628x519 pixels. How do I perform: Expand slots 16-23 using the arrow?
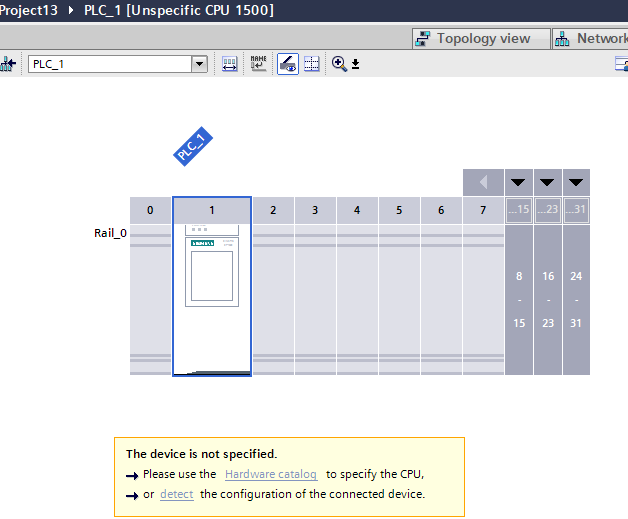pos(547,183)
